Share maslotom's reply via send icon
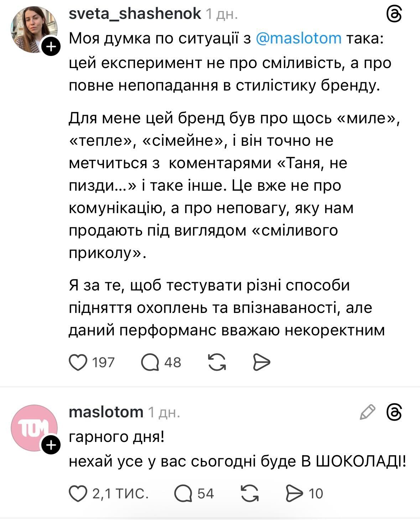 295,494
